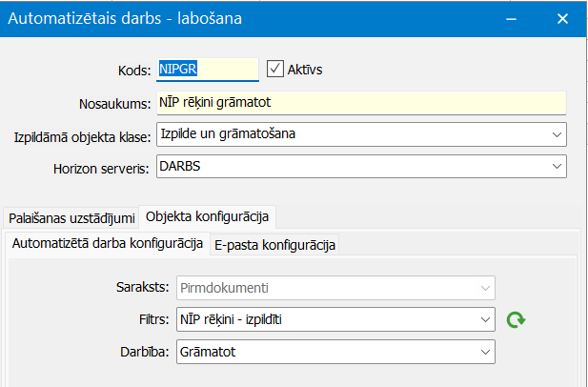Expand the Horizon serveris dropdown
The image size is (588, 387).
tap(557, 166)
